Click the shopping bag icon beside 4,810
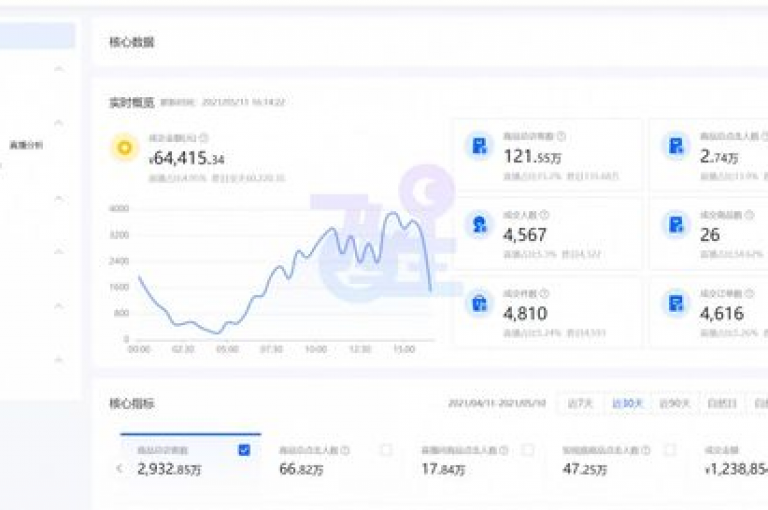 point(479,303)
